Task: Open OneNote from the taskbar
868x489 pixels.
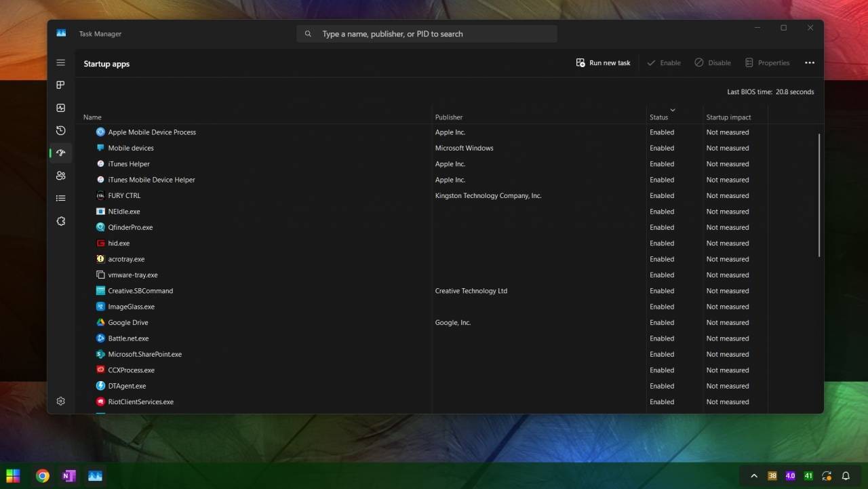Action: click(x=68, y=475)
